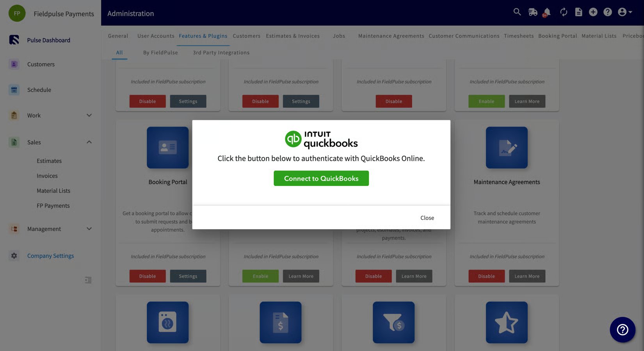
Task: Open Estimates & Invoices tab
Action: point(293,36)
